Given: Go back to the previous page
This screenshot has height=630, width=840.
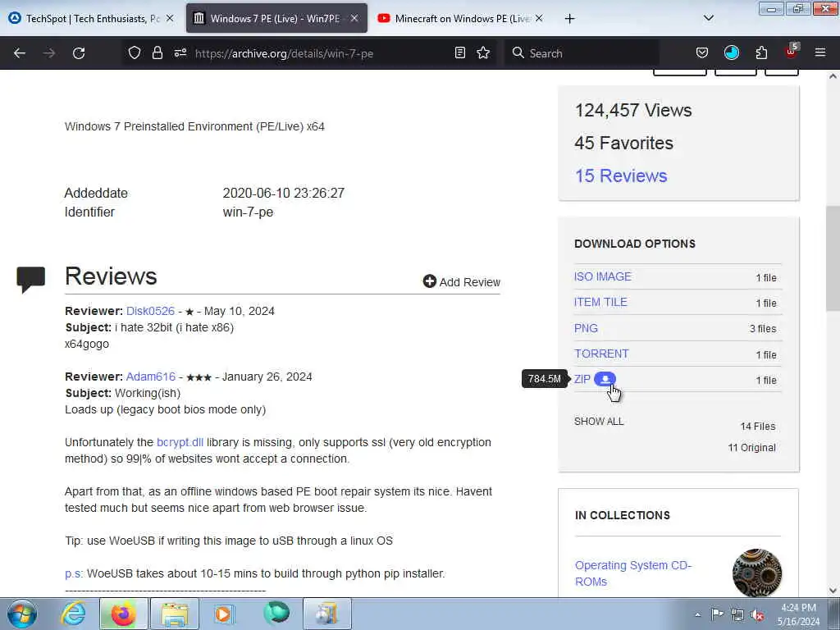Looking at the screenshot, I should point(20,53).
